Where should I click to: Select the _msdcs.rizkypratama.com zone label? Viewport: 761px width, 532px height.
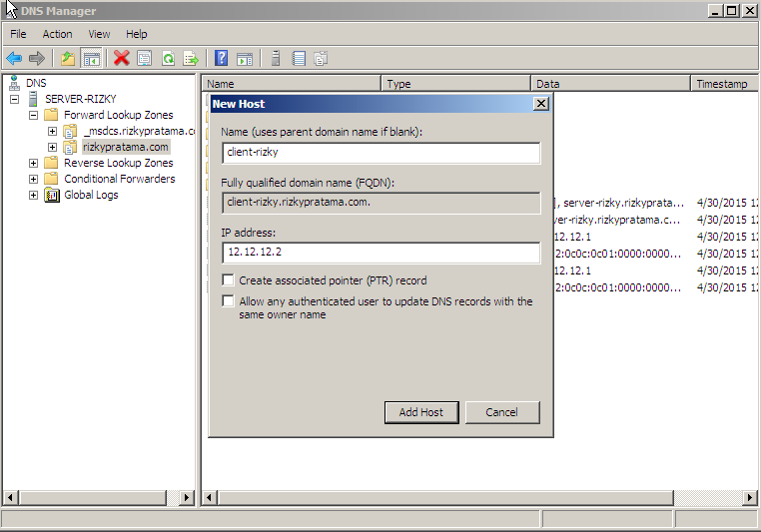tap(139, 131)
